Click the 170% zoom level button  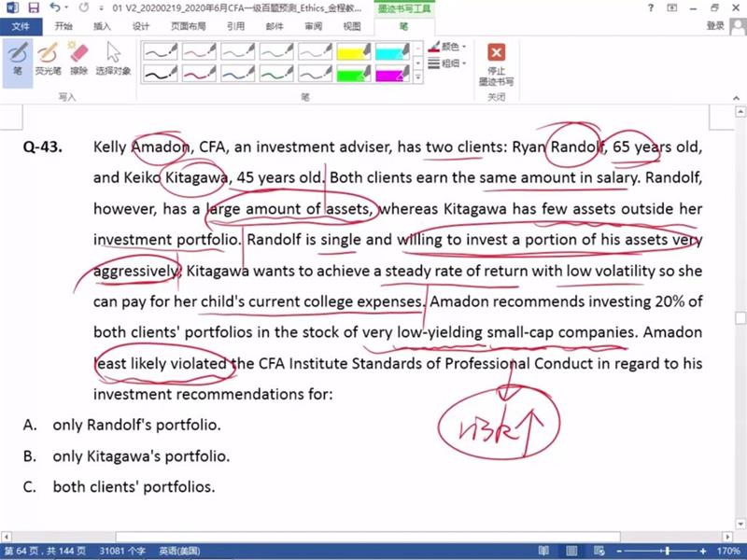pyautogui.click(x=728, y=552)
